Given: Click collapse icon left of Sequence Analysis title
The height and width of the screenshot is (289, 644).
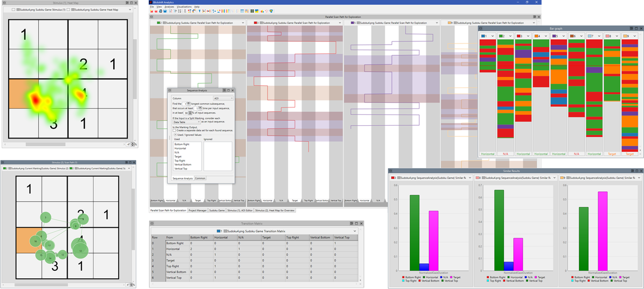Looking at the screenshot, I should 170,90.
